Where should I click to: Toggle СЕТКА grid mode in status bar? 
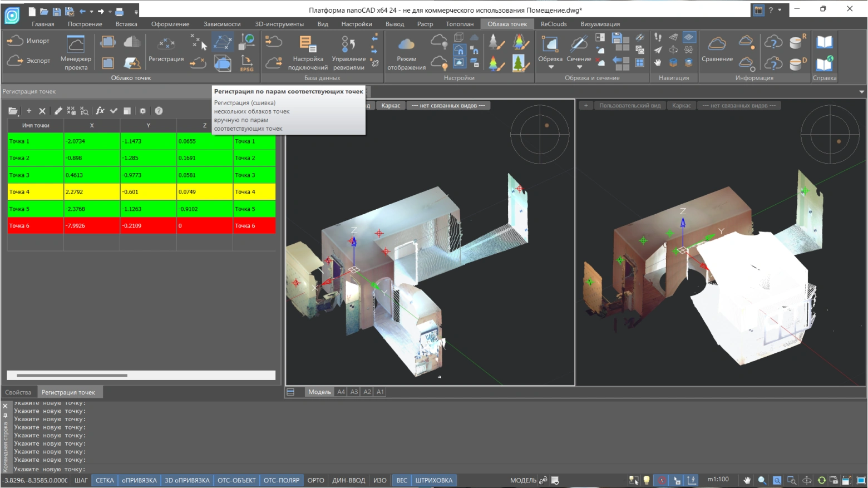pos(105,480)
